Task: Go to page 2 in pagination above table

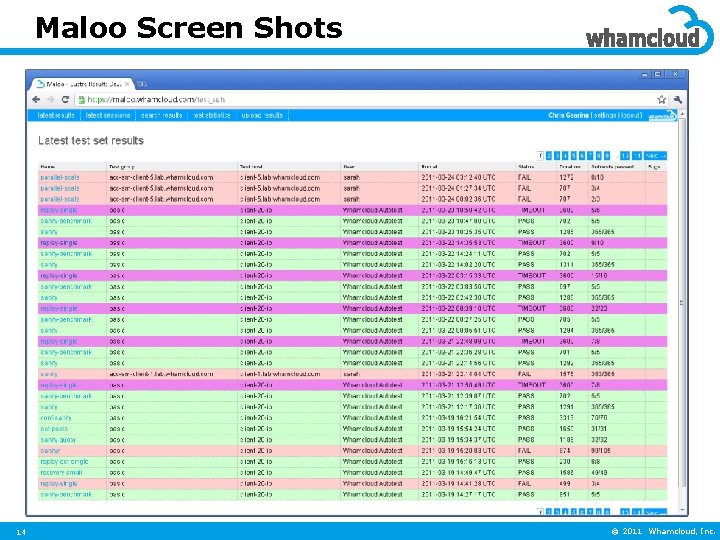Action: pos(549,156)
